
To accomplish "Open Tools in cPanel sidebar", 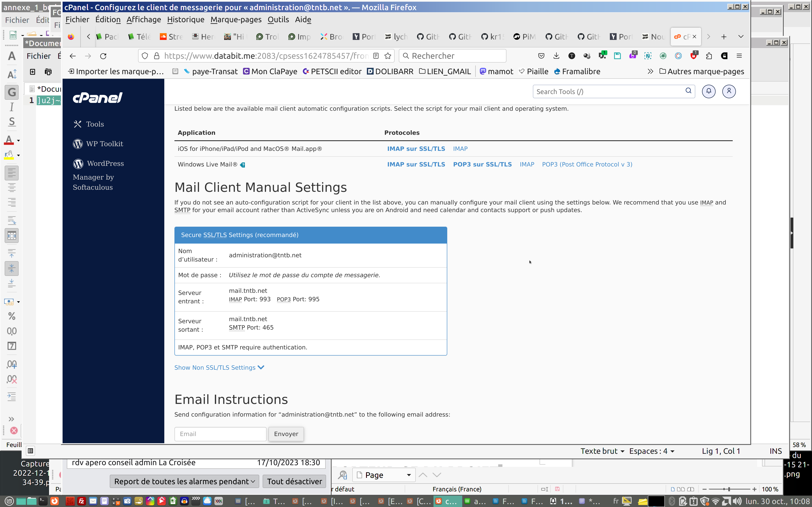I will (95, 124).
